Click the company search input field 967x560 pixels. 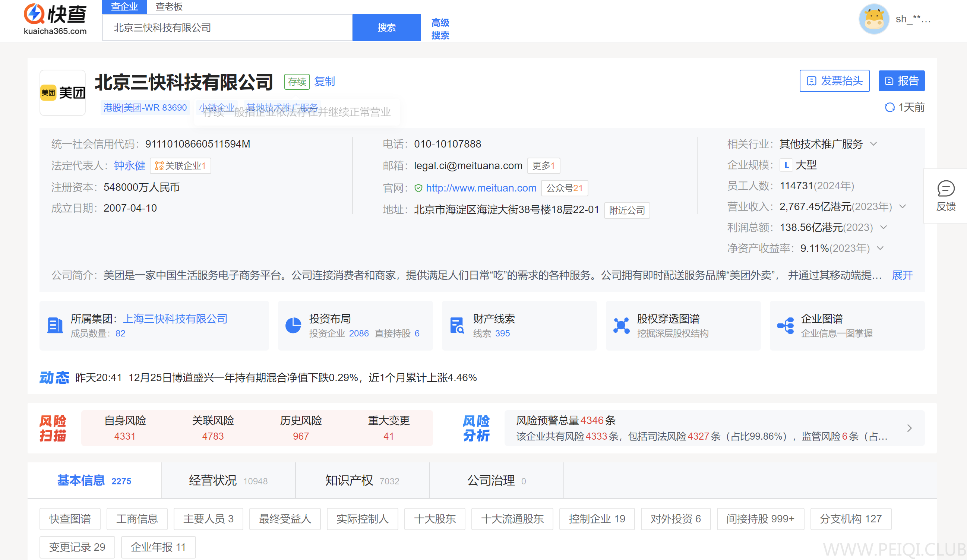tap(227, 28)
